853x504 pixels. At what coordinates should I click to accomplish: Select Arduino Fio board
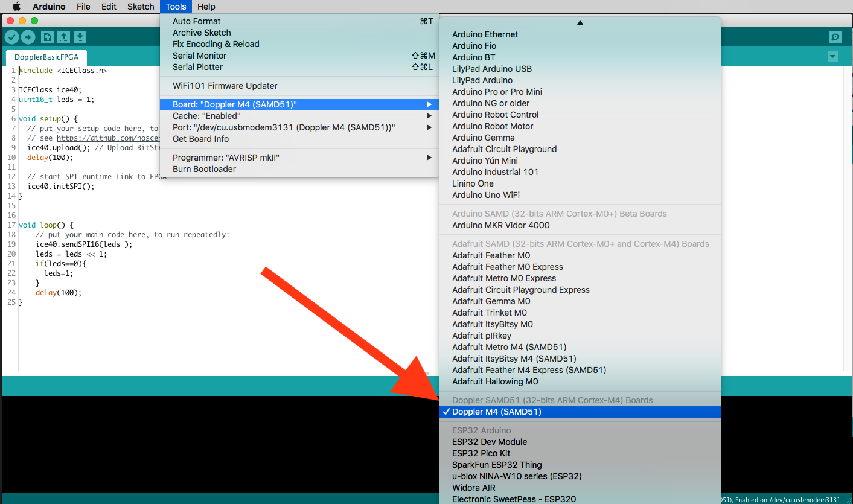580,46
